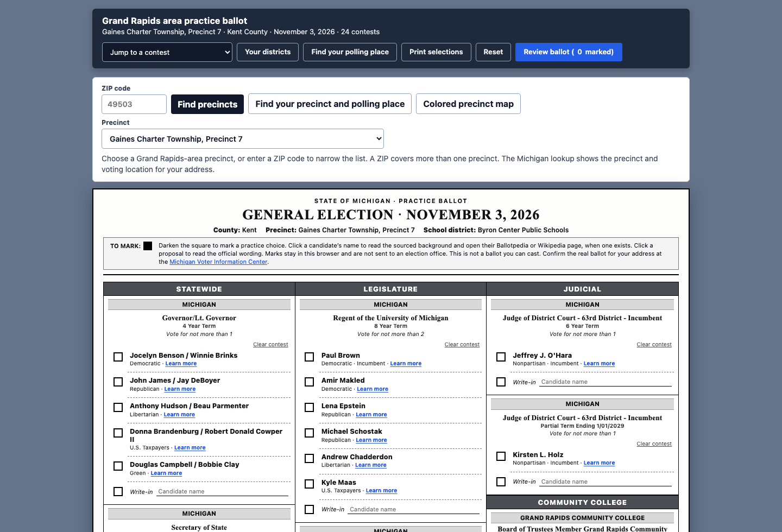Clear contest for Holz partial term judge race
Image resolution: width=782 pixels, height=532 pixels.
(x=654, y=444)
